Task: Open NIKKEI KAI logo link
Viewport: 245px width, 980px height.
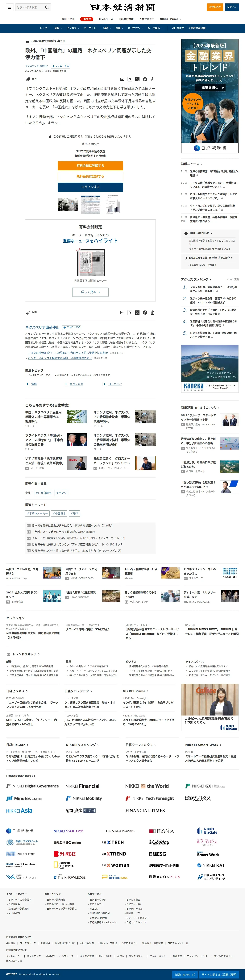Action: [210, 865]
